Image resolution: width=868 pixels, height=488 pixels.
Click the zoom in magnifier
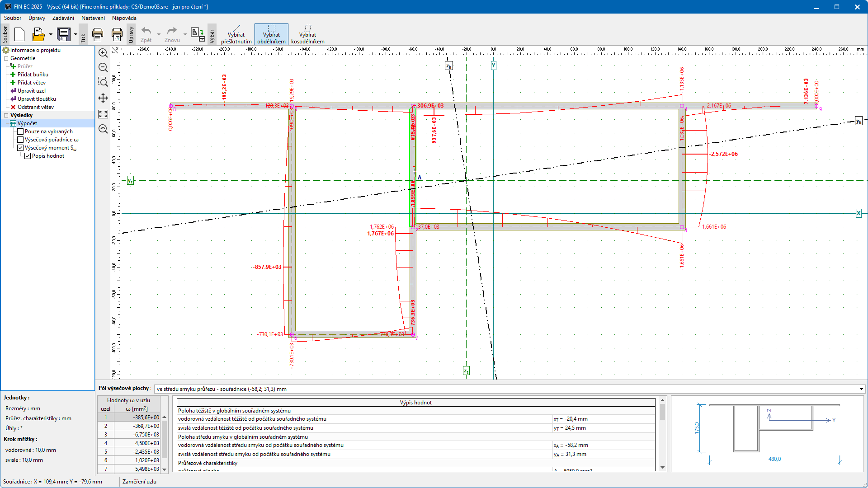pyautogui.click(x=103, y=53)
